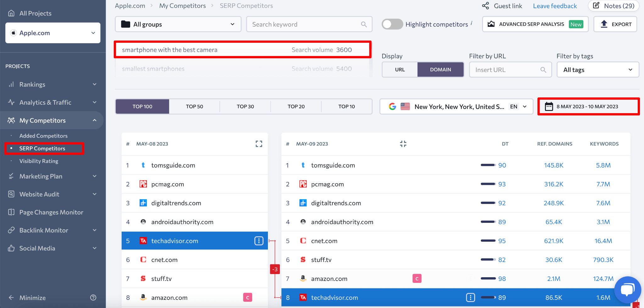
Task: Open Backlink Monitor from the sidebar
Action: pyautogui.click(x=11, y=230)
